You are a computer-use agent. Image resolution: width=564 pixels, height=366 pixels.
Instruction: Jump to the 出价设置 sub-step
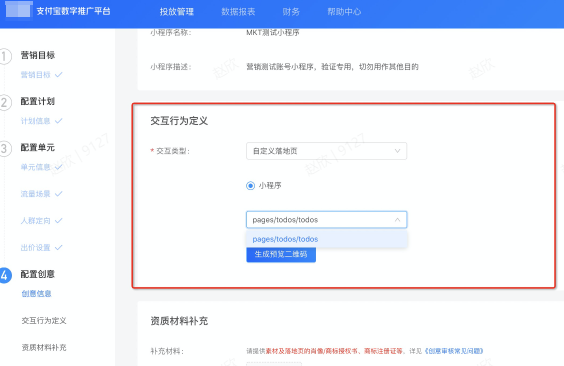(36, 247)
